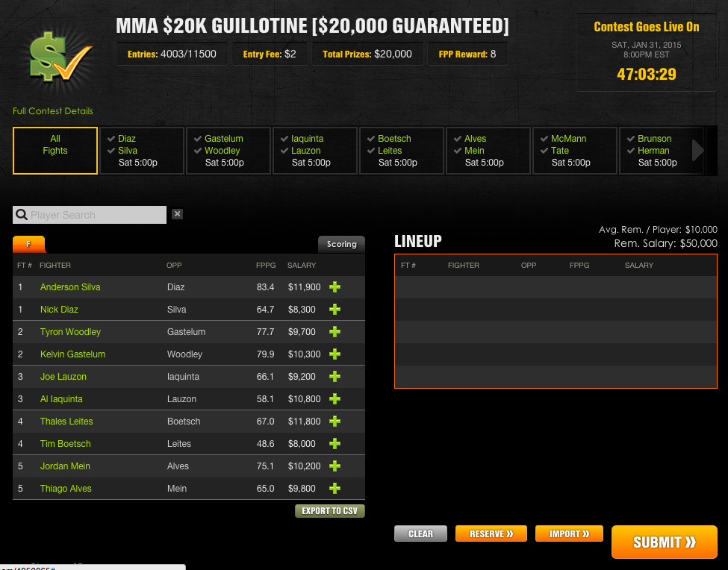Add Kelvin Gastelum using plus icon

tap(335, 354)
